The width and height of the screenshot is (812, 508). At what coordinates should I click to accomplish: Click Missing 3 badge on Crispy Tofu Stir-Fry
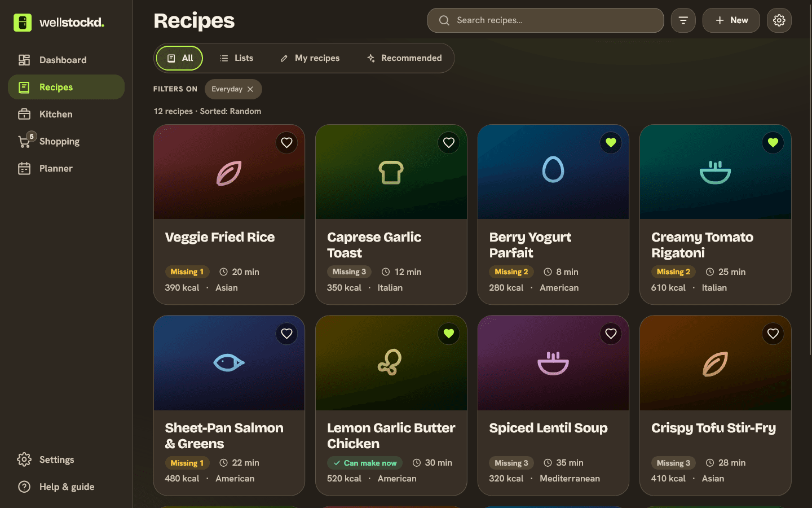(673, 463)
